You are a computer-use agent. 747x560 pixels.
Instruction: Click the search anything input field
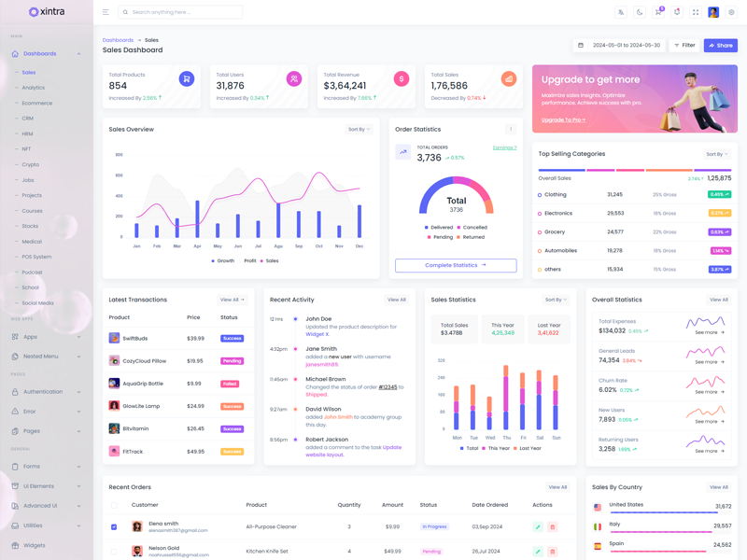pyautogui.click(x=182, y=12)
